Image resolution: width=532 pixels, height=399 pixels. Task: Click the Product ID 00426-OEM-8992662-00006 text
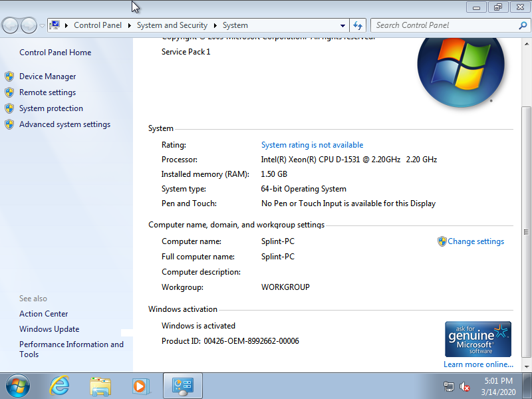(230, 341)
